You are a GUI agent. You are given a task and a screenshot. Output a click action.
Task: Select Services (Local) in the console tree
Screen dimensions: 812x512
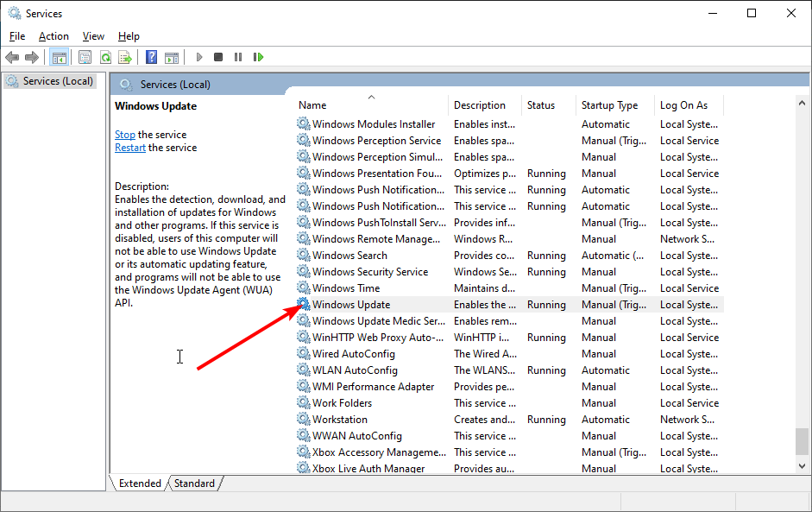(x=50, y=81)
